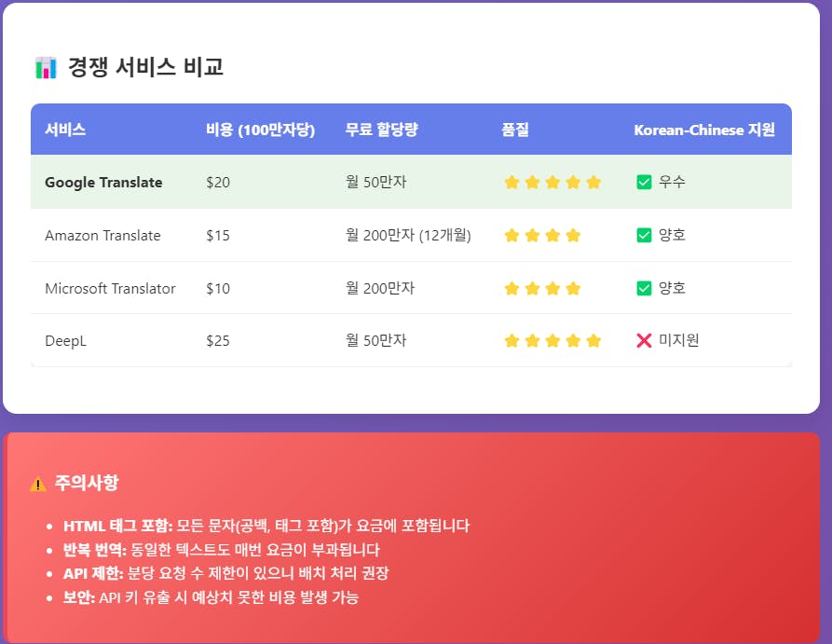
Task: Click the $15 cost cell
Action: tap(218, 235)
